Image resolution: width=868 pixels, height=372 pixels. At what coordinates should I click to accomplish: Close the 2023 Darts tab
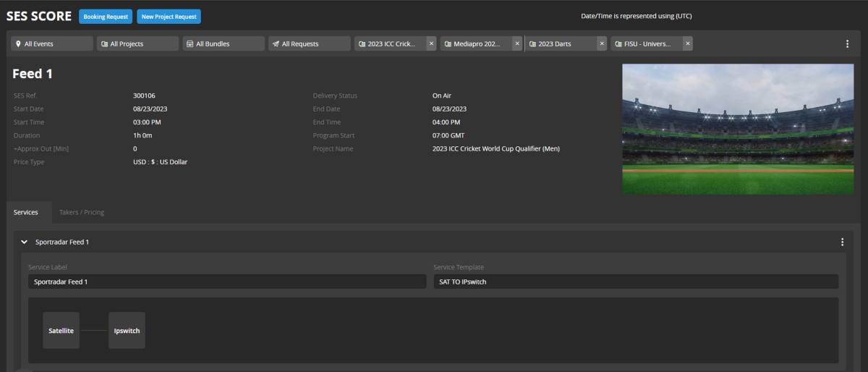(602, 43)
